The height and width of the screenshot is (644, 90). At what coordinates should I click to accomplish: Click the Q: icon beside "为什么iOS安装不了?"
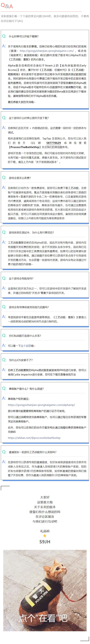pos(4,360)
